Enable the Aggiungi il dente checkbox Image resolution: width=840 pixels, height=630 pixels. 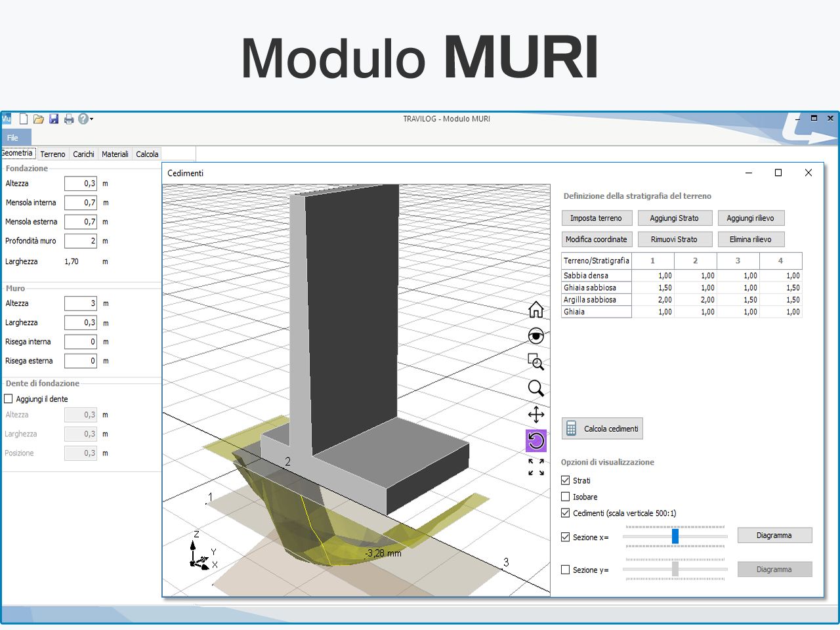[9, 398]
